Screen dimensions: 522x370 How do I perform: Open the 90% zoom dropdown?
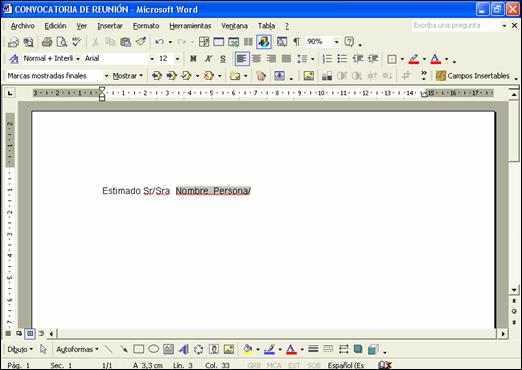coord(336,42)
